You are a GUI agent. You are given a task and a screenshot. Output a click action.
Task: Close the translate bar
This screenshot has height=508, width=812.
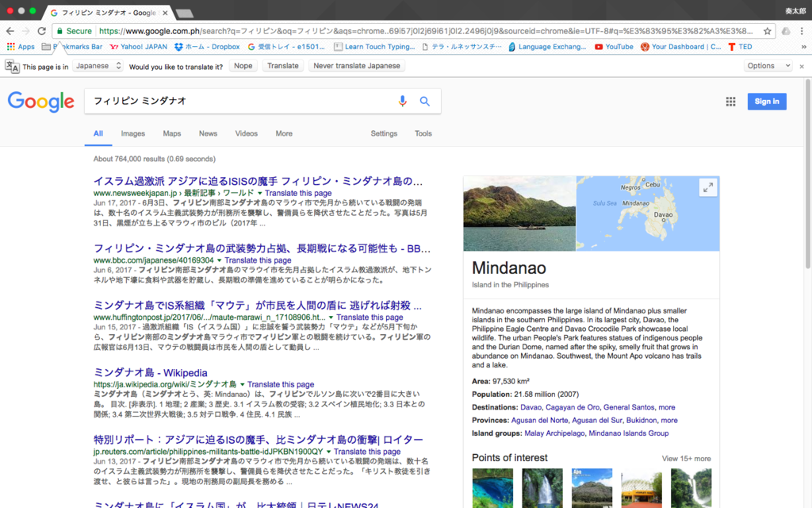point(802,67)
